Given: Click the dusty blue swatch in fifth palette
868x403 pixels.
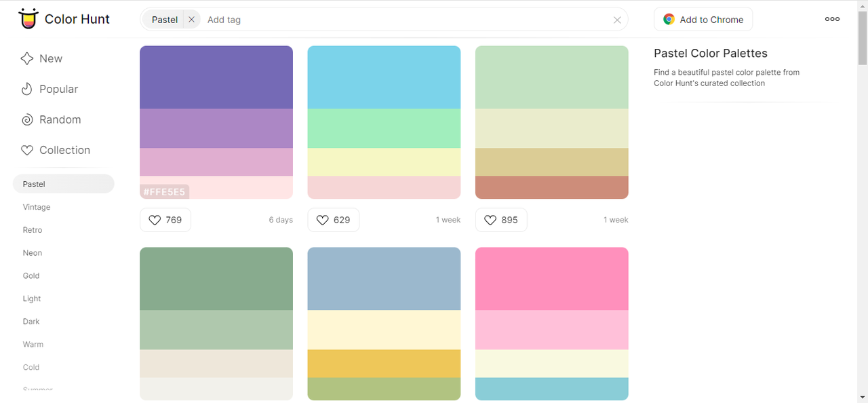Looking at the screenshot, I should click(x=384, y=279).
